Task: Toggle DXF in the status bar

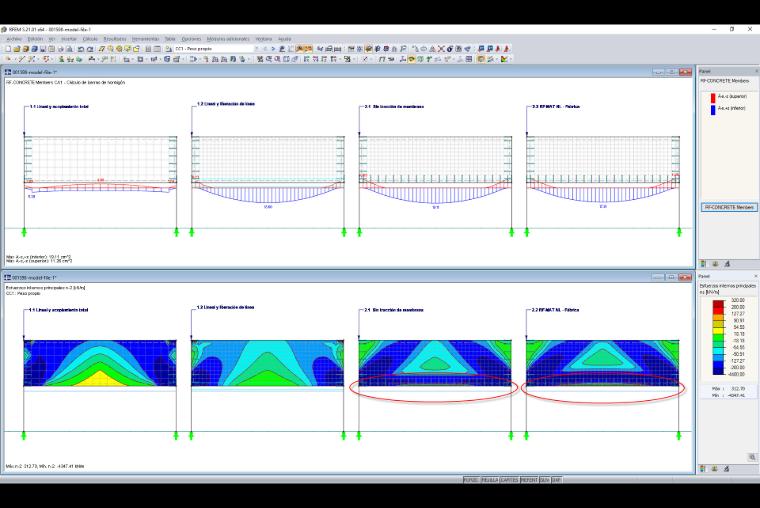Action: pos(556,479)
